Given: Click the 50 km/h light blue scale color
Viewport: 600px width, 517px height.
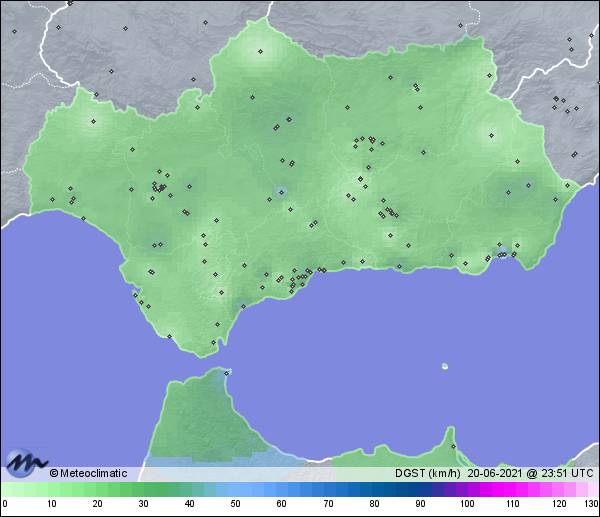Looking at the screenshot, I should click(x=235, y=489).
